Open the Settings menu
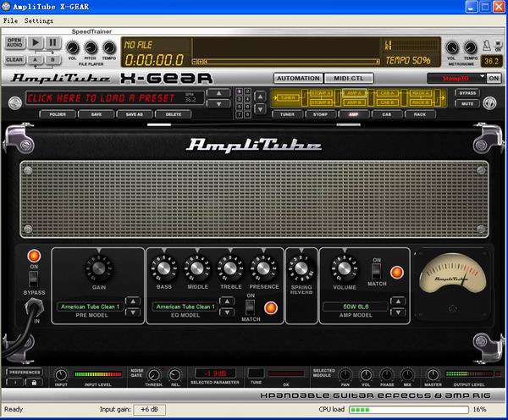The image size is (508, 420). [x=39, y=19]
